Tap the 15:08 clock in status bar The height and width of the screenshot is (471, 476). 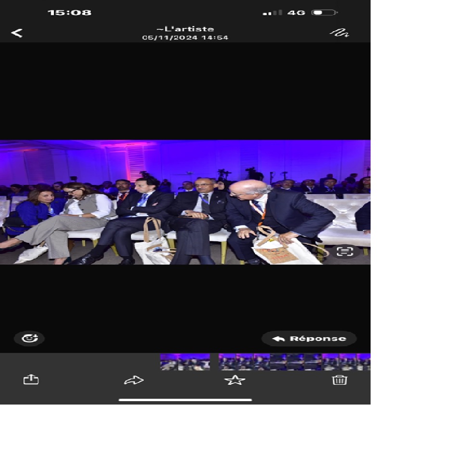tap(69, 13)
